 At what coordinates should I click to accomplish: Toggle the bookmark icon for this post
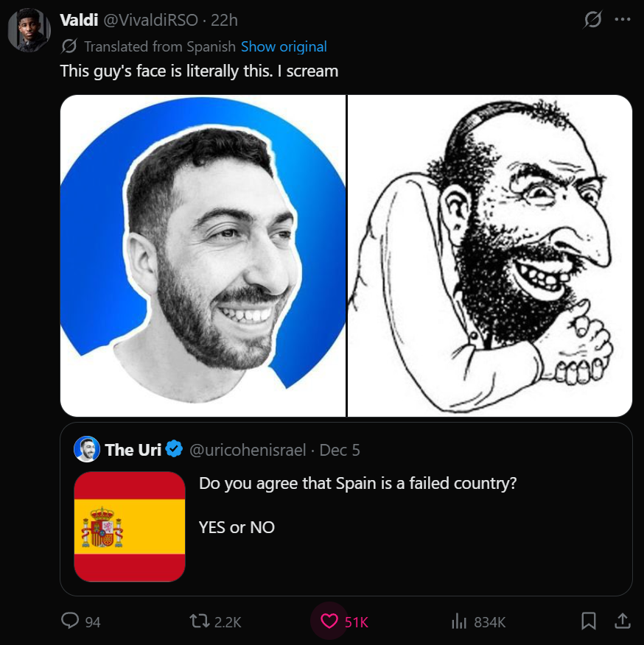[589, 621]
